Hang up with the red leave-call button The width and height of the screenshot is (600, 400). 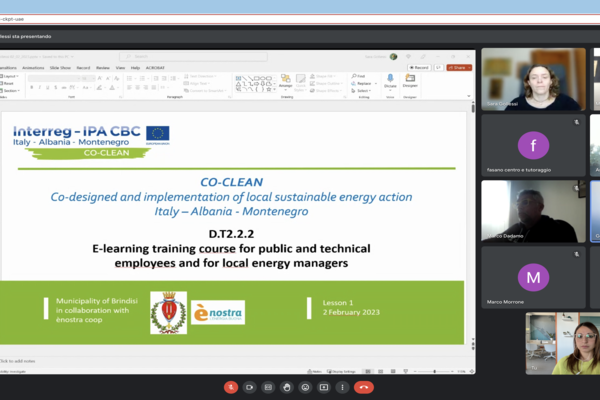click(x=364, y=387)
